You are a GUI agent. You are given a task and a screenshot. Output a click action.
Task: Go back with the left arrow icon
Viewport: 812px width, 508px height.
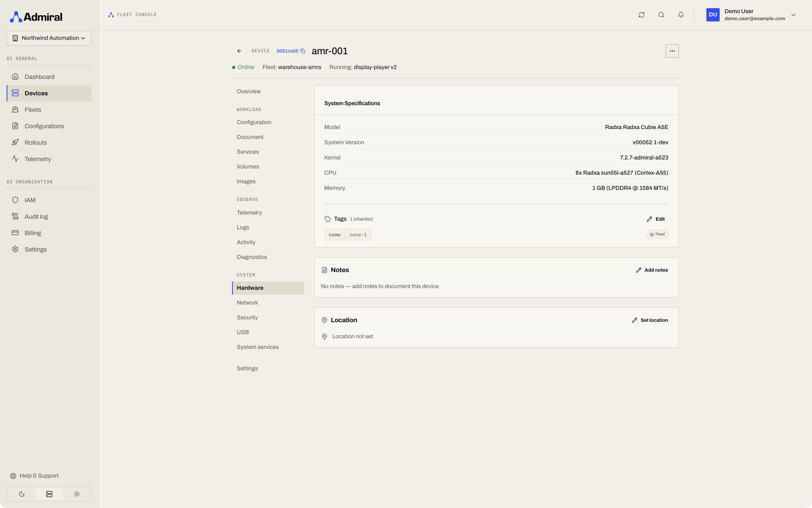[x=239, y=51]
